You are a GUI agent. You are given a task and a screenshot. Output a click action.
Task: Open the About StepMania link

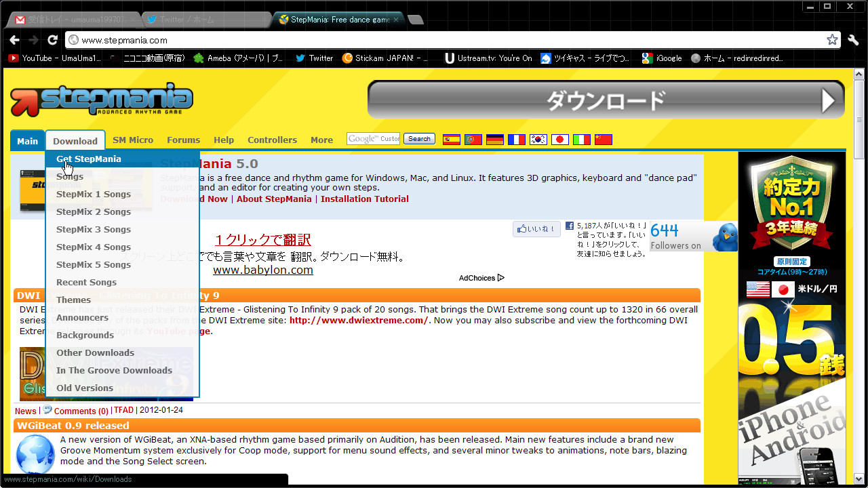pyautogui.click(x=274, y=199)
